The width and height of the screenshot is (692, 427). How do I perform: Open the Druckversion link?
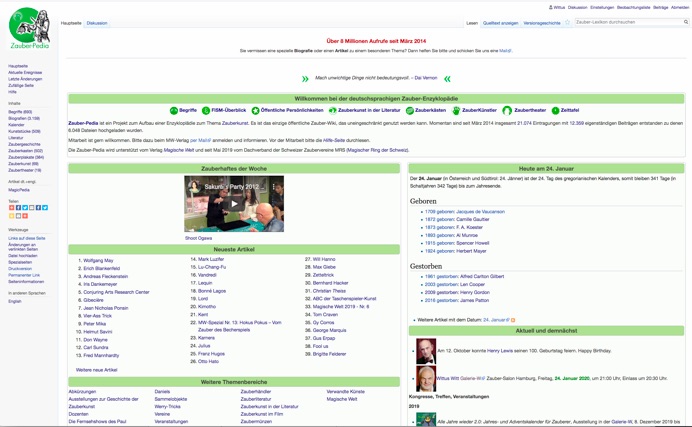20,269
